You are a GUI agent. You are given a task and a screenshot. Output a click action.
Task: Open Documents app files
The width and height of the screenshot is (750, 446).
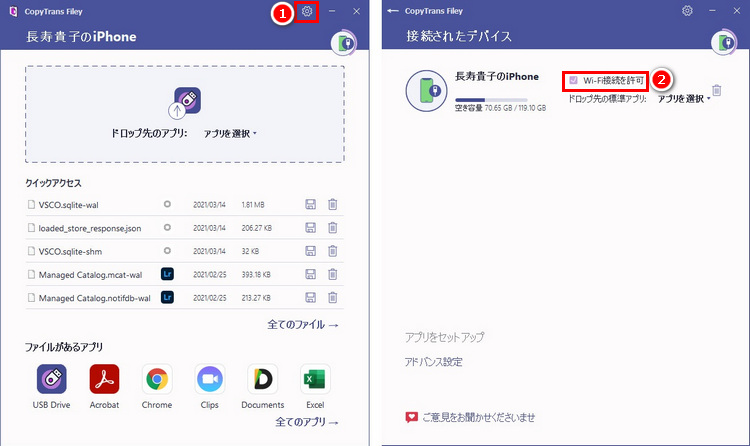click(x=263, y=379)
